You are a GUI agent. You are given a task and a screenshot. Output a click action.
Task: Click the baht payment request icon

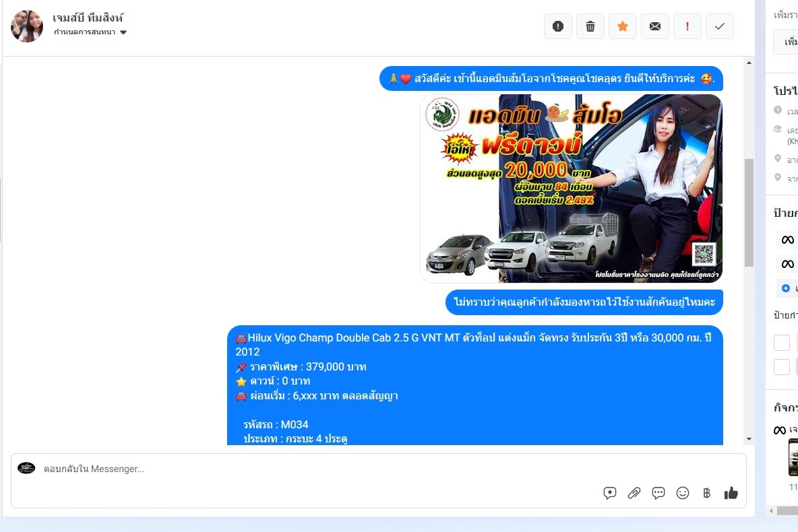coord(706,493)
